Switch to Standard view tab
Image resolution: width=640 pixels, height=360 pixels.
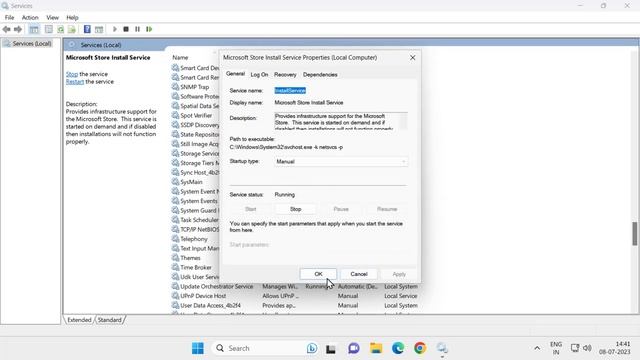109,320
